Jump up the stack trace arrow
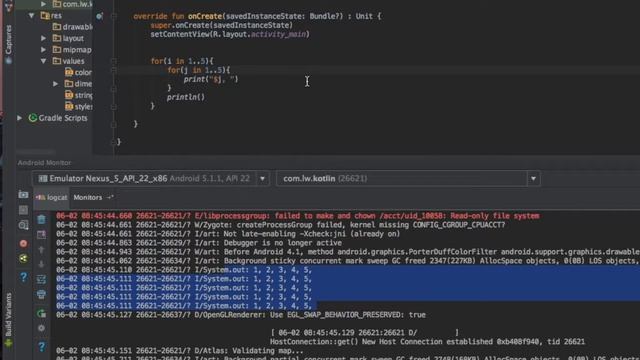The width and height of the screenshot is (640, 360). (x=41, y=250)
